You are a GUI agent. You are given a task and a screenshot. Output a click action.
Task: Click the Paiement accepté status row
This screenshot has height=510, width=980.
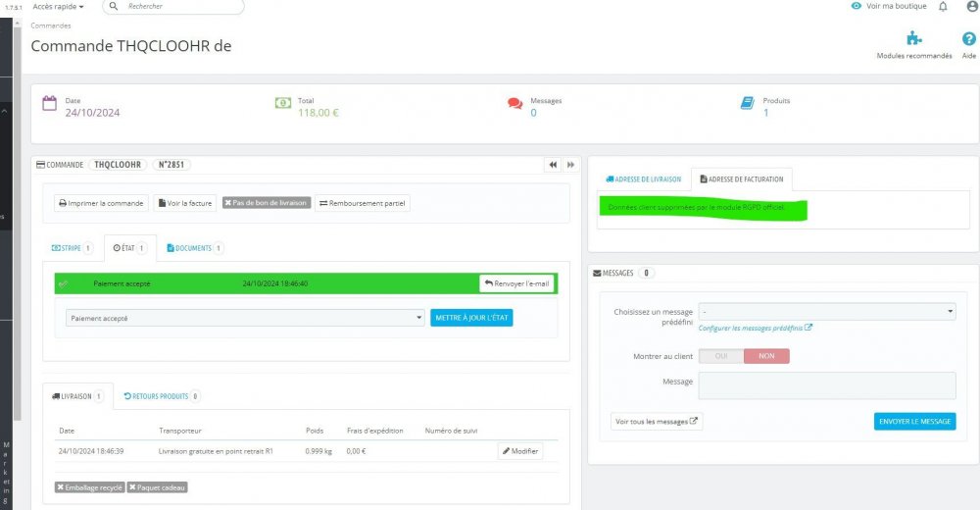point(306,283)
